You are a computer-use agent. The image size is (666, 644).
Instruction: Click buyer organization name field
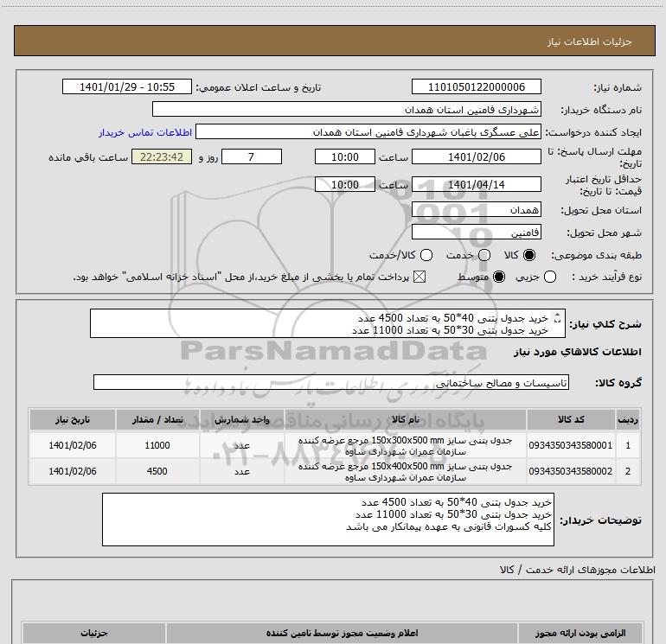click(347, 109)
